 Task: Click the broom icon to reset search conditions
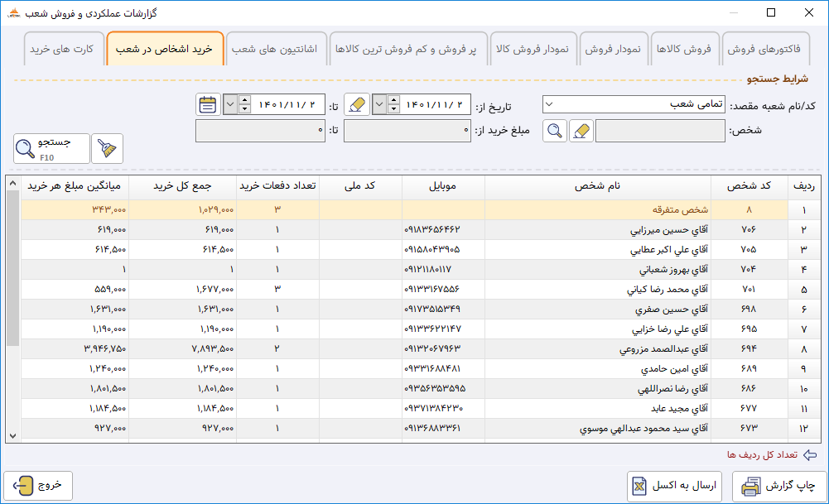click(x=108, y=148)
